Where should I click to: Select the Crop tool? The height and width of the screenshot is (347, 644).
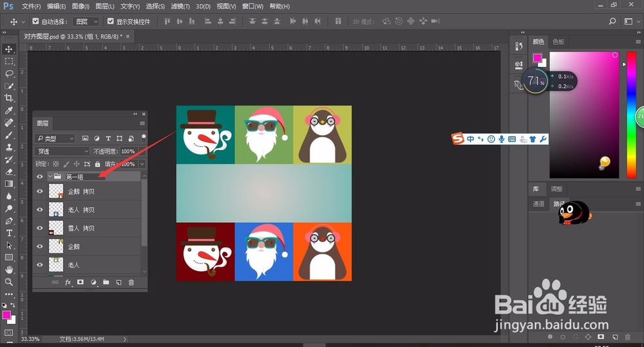click(8, 98)
